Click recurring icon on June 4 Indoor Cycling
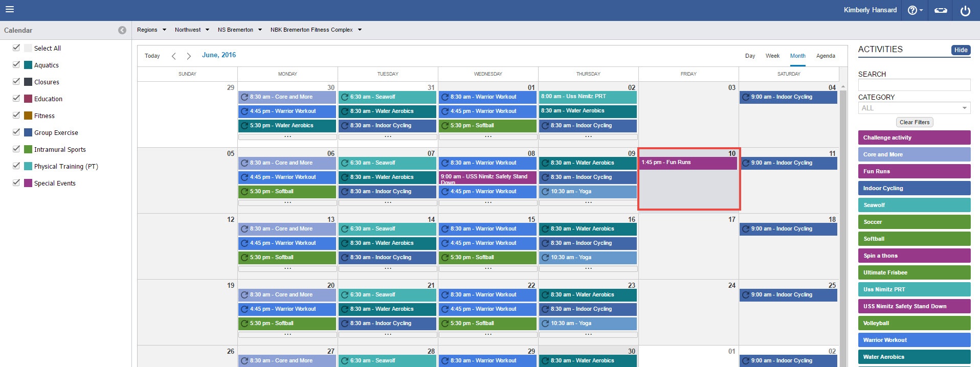980x367 pixels. coord(746,97)
